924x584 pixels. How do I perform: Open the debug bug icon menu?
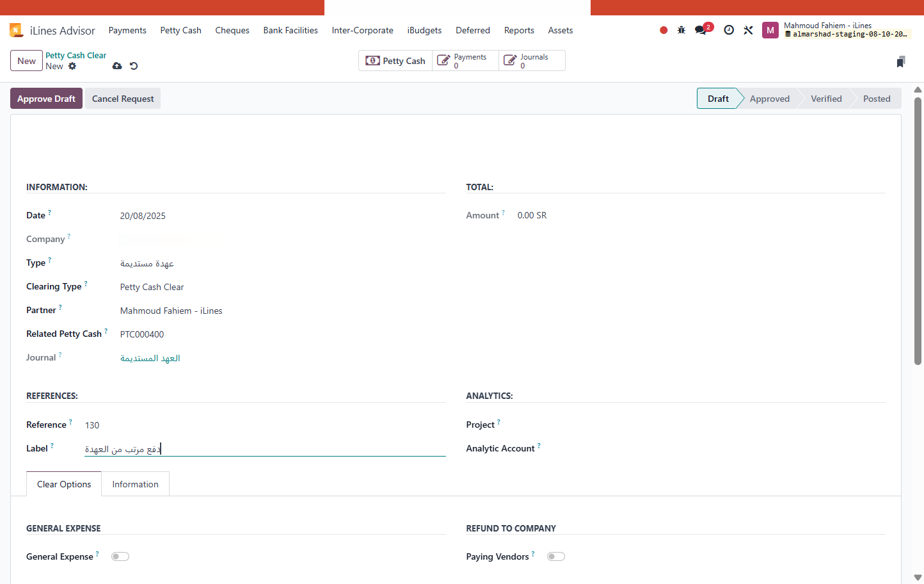click(681, 30)
